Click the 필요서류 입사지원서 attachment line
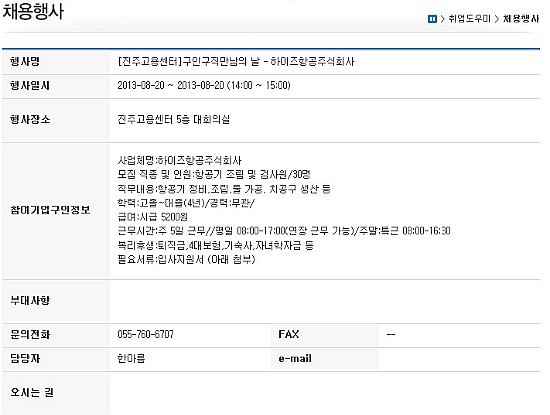 pyautogui.click(x=186, y=260)
